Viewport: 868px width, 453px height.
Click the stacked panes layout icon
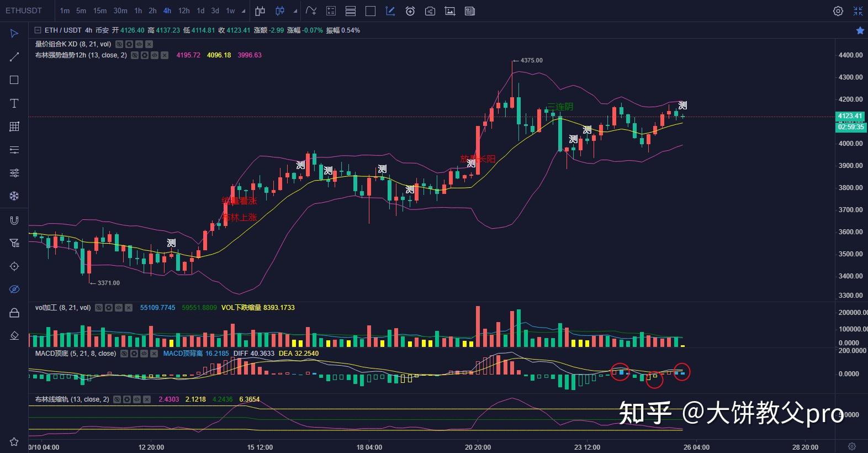point(351,11)
